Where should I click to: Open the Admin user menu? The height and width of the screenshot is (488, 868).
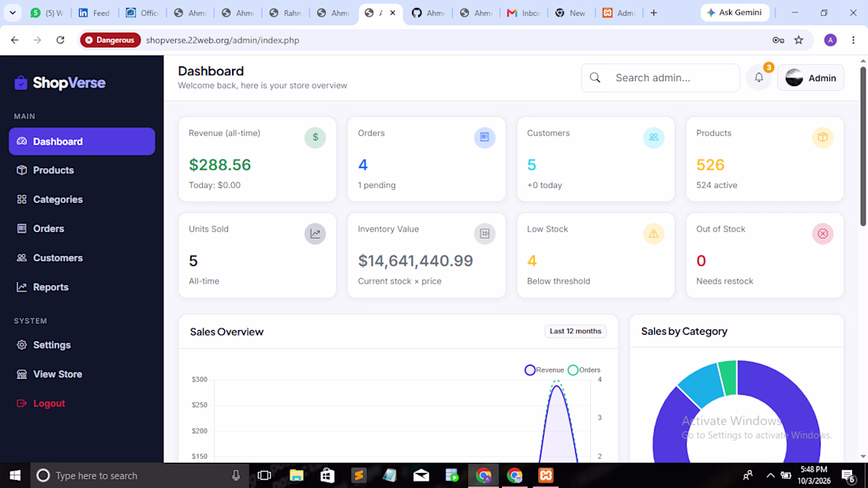[x=810, y=77]
